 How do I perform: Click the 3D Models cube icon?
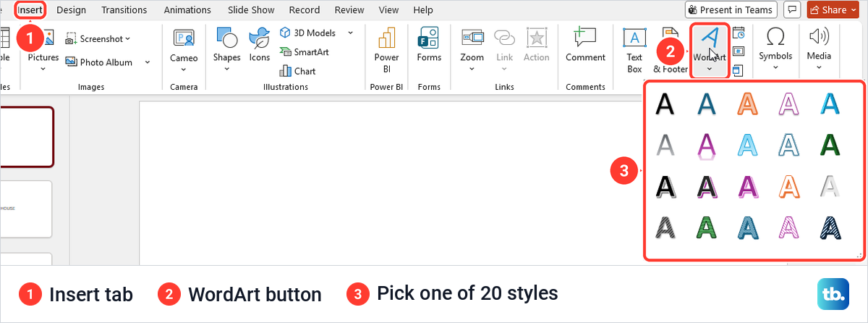(285, 33)
